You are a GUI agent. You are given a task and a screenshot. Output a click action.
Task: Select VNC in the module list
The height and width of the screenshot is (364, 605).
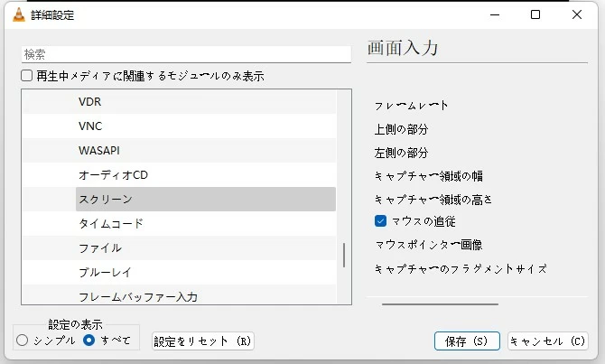90,126
